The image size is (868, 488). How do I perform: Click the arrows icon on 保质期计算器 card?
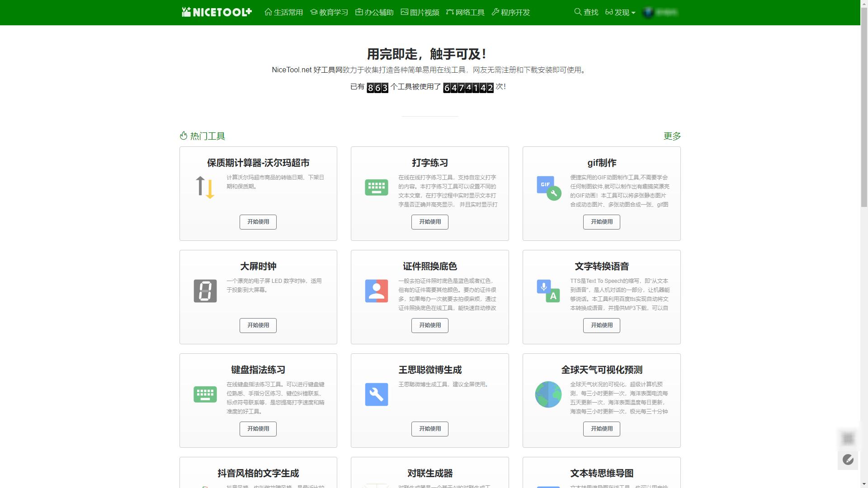pos(205,187)
